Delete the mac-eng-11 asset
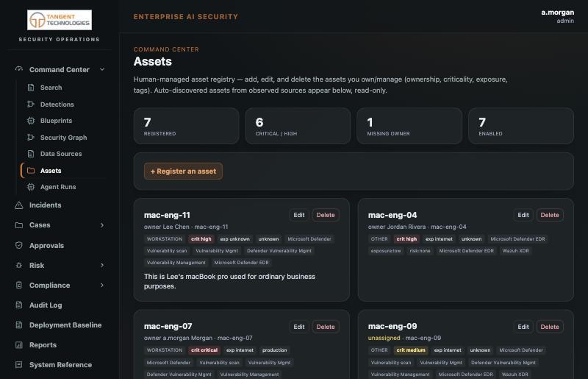Screen dimensions: 588x379 (326, 215)
